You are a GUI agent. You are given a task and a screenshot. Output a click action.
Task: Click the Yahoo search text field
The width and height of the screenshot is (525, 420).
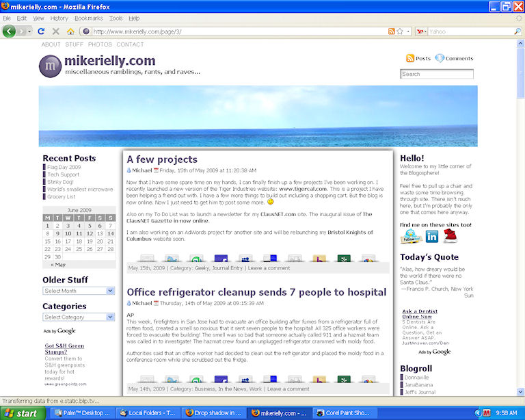coord(470,31)
